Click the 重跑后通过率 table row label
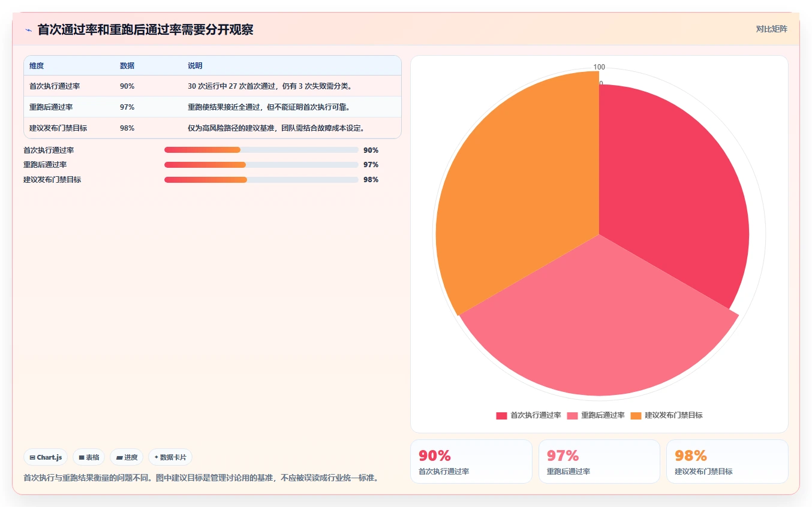 [x=51, y=107]
